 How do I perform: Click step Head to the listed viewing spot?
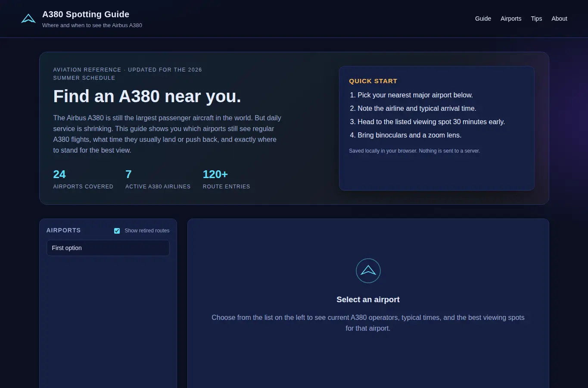tap(431, 122)
